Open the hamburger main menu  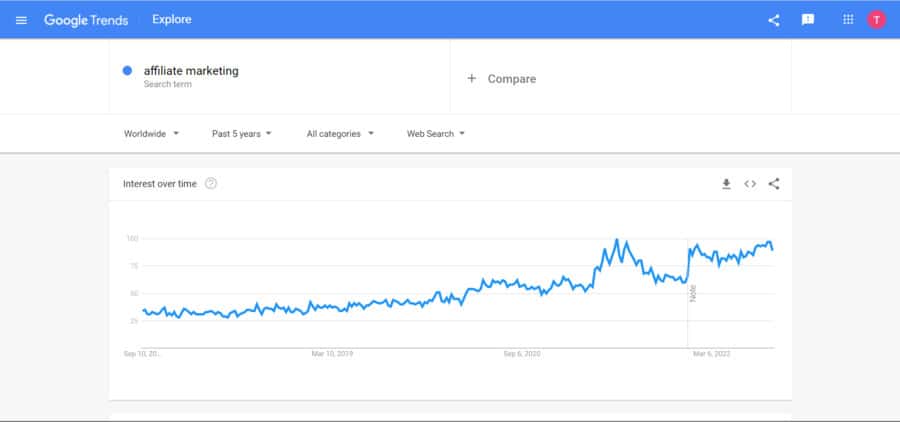pos(22,20)
